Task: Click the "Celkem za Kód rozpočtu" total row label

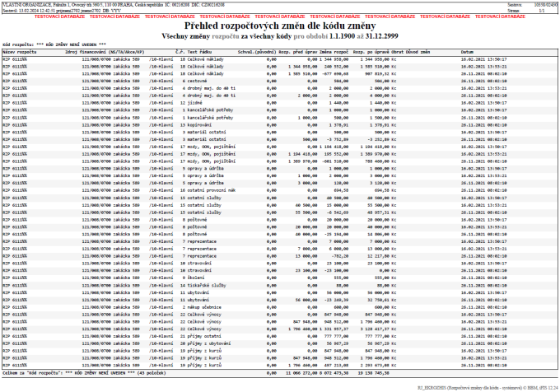Action: pos(84,373)
